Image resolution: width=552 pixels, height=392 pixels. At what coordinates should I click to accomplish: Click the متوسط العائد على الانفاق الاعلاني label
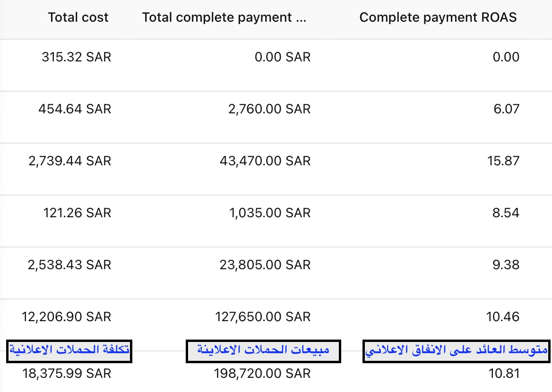coord(456,351)
